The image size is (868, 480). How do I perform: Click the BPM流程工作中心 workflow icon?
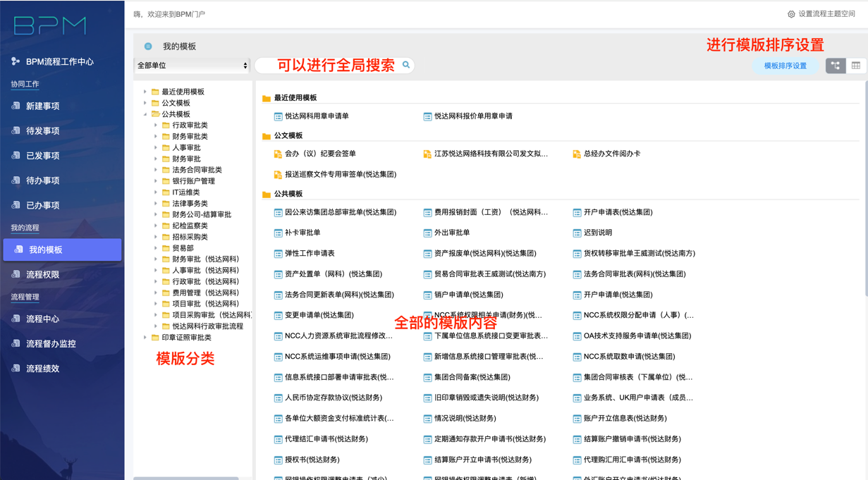tap(16, 61)
